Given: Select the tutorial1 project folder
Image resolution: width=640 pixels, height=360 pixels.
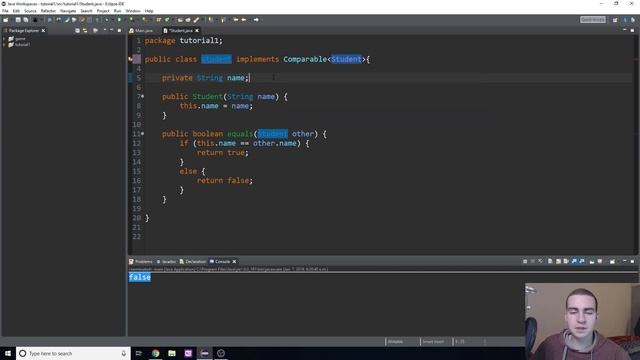Looking at the screenshot, I should click(19, 44).
